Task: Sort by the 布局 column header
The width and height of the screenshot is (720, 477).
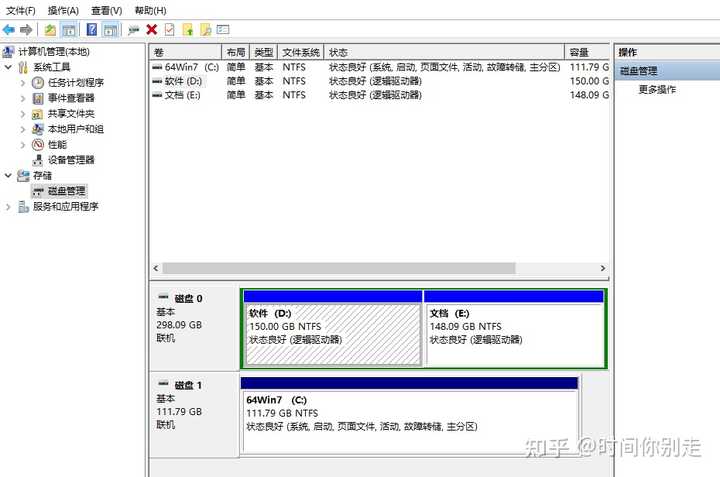Action: click(x=236, y=52)
